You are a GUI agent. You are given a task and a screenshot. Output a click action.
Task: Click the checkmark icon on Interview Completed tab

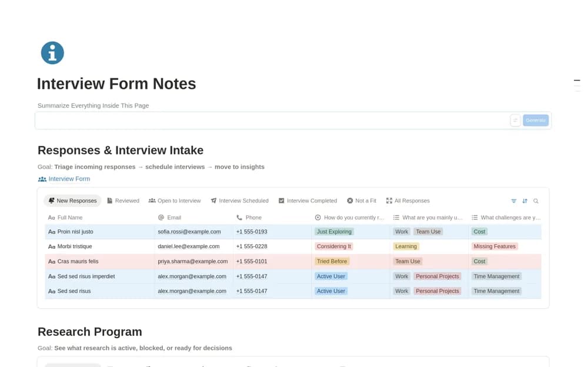pyautogui.click(x=281, y=201)
